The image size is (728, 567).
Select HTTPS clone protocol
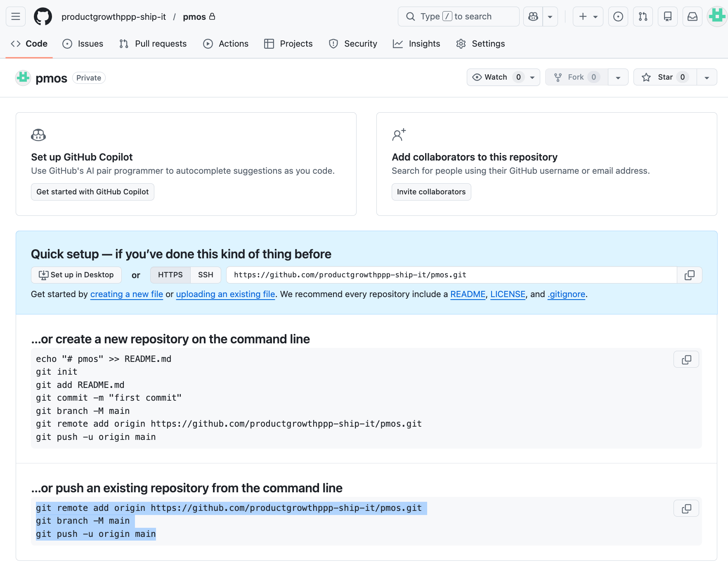click(x=170, y=275)
